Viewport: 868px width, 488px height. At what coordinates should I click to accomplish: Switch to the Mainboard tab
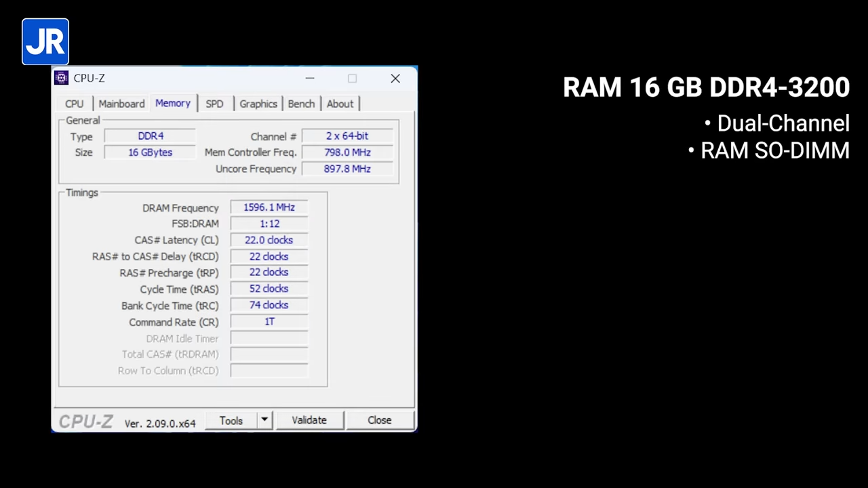(121, 104)
